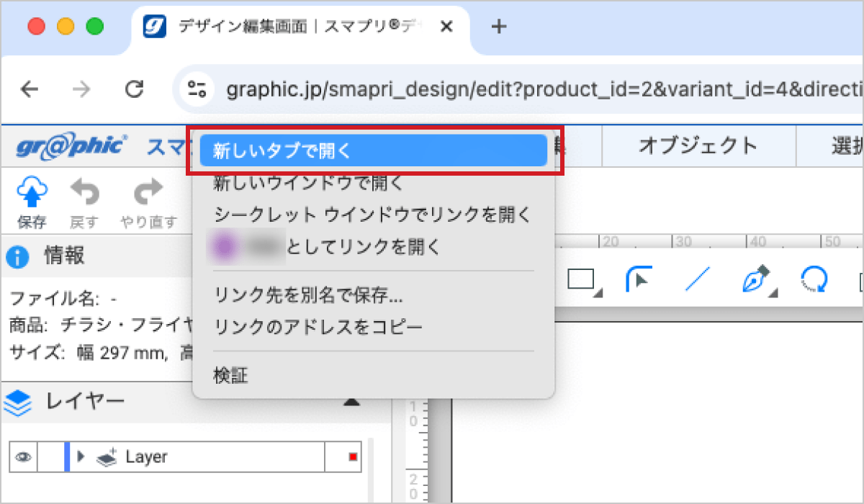Click the eye icon in the layers panel
Image resolution: width=864 pixels, height=504 pixels.
click(22, 456)
